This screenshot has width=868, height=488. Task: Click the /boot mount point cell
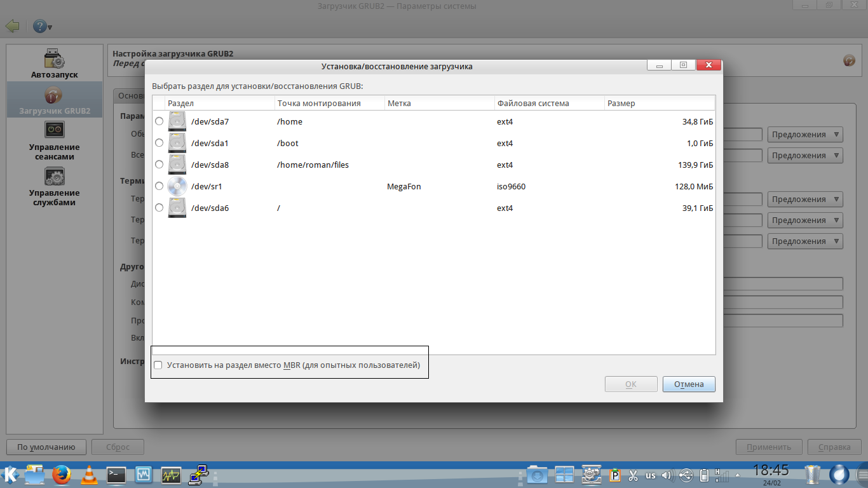(288, 143)
